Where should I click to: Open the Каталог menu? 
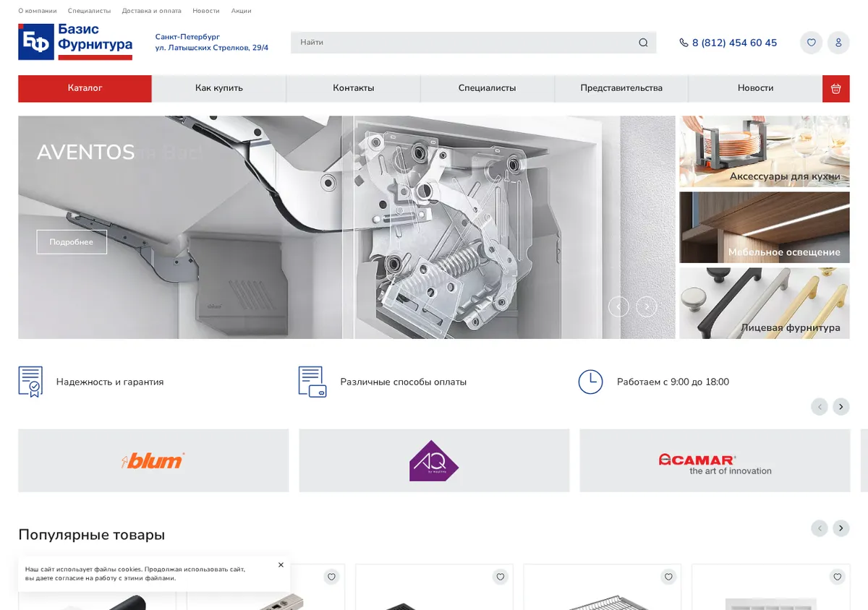click(85, 88)
